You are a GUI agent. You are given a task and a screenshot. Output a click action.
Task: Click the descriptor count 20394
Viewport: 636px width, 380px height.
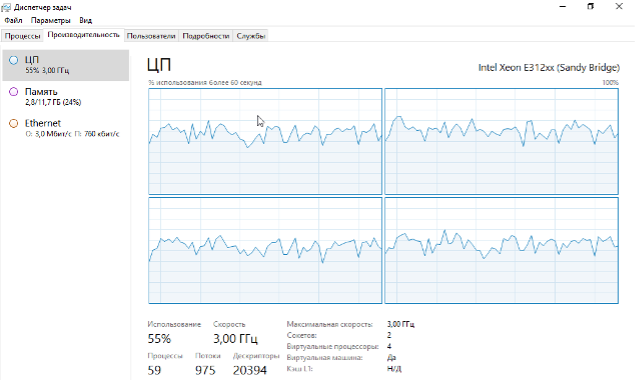[x=250, y=370]
